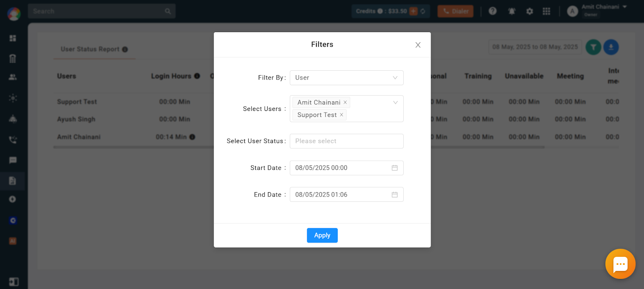Click the Login Hours info icon
The width and height of the screenshot is (644, 289).
pos(197,76)
